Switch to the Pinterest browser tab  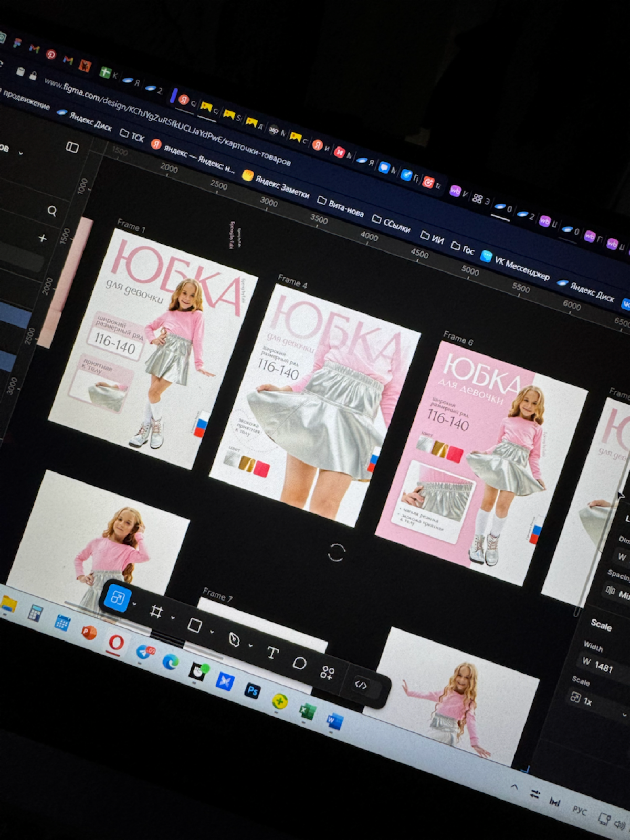pos(51,54)
